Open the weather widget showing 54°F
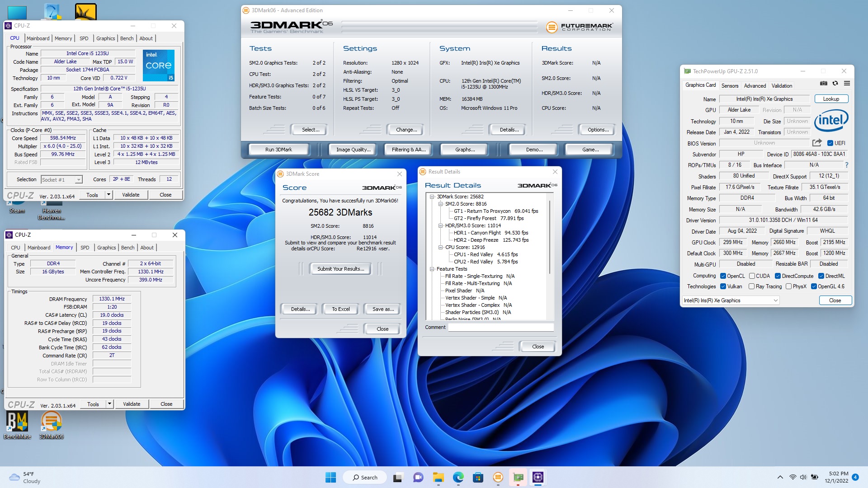The width and height of the screenshot is (868, 488). (25, 477)
